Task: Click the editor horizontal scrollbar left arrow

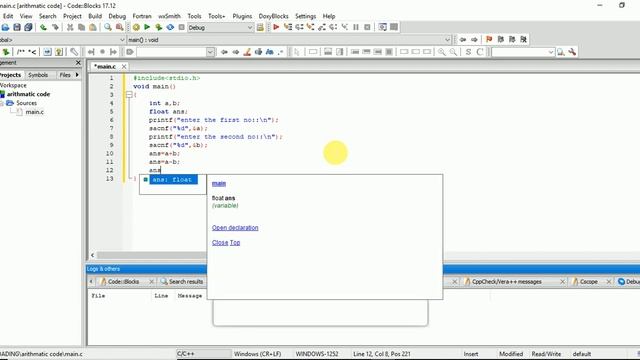Action: pyautogui.click(x=92, y=255)
